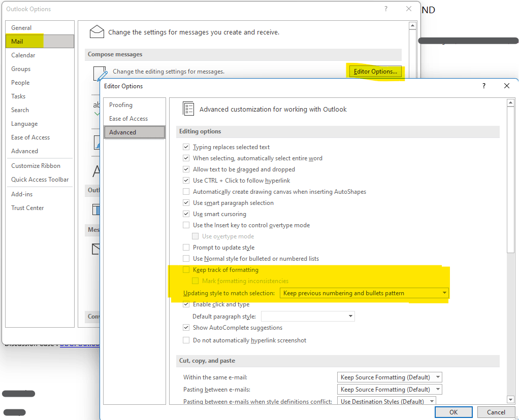Viewport: 519px width, 420px height.
Task: Click the mail envelope icon in Outlook Options
Action: (97, 32)
